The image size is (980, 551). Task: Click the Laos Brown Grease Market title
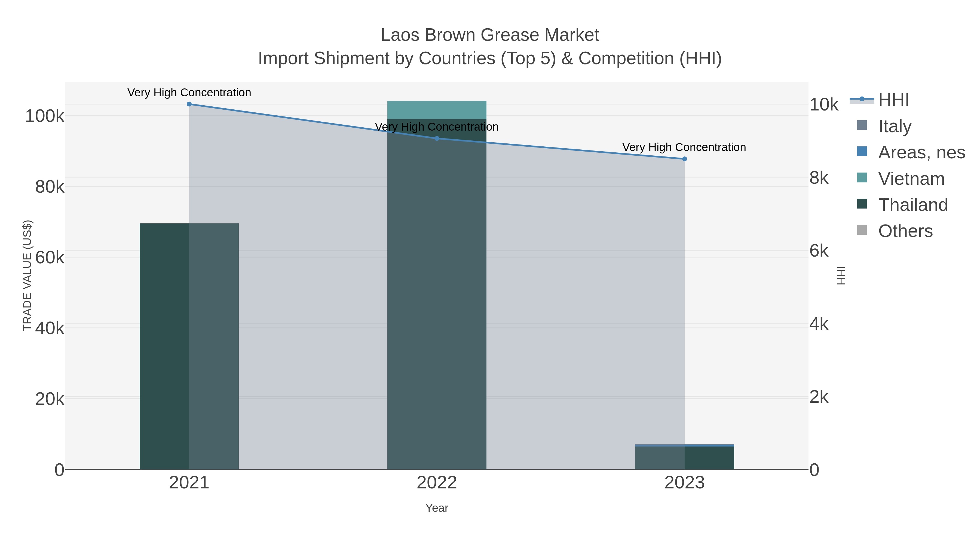click(490, 35)
